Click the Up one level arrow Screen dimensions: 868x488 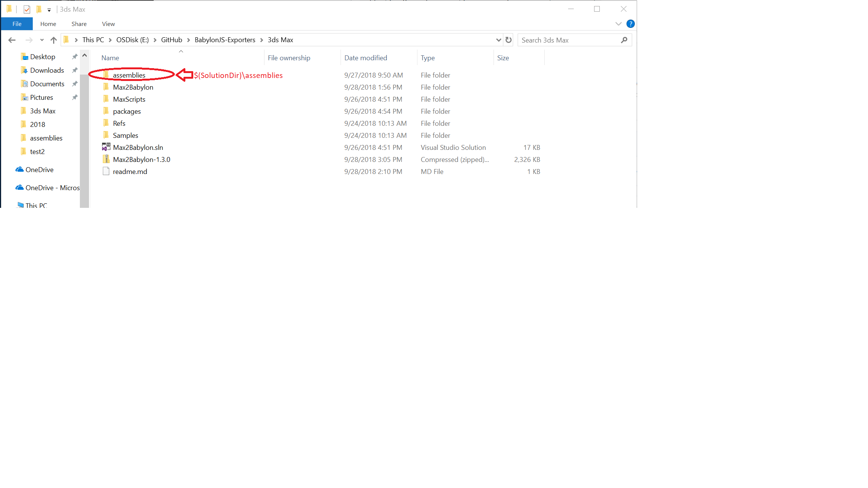tap(53, 40)
